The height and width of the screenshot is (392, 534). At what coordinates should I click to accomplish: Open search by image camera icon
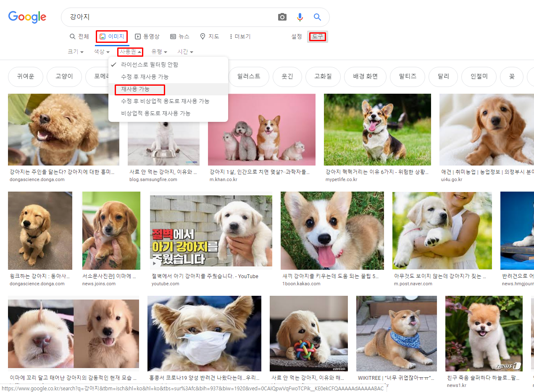pos(282,17)
